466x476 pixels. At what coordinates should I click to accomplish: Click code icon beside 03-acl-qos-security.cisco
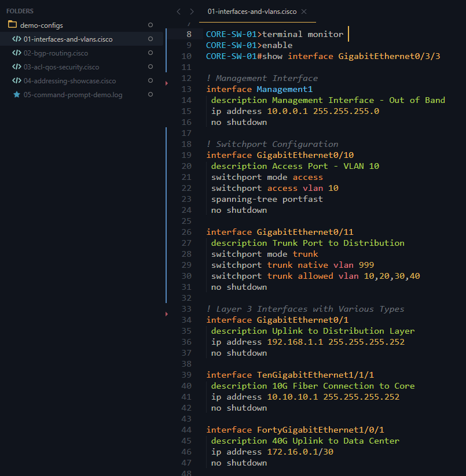pos(17,67)
